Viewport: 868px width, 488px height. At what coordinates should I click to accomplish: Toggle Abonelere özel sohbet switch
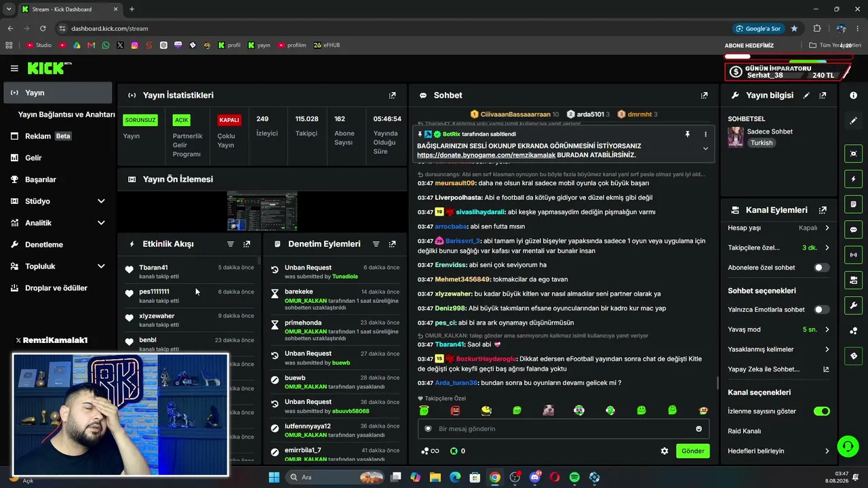click(x=821, y=268)
